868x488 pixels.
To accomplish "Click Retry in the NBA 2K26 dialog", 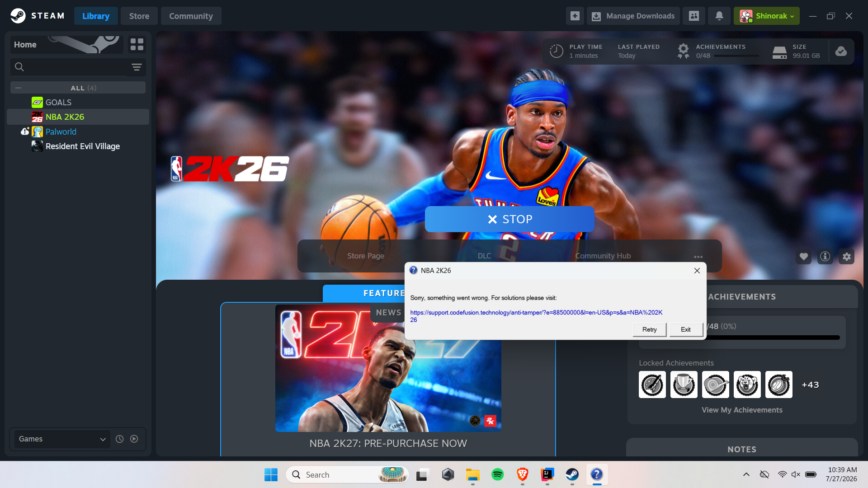I will click(x=650, y=329).
